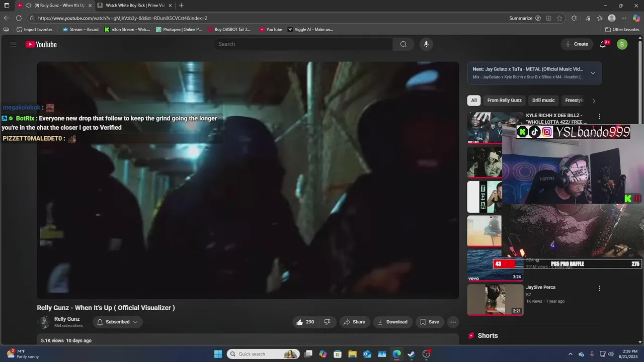
Task: Open Import favorites bookmark
Action: point(35,30)
